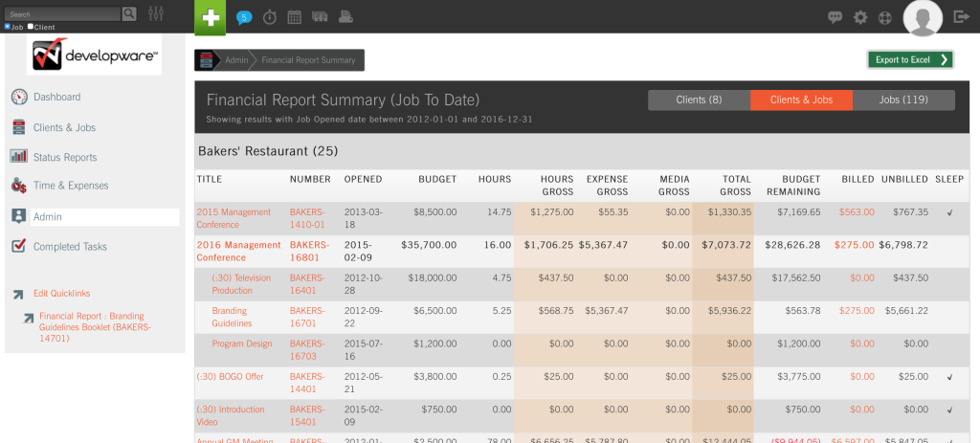Click the green plus add button
The width and height of the screenshot is (980, 443).
[211, 17]
